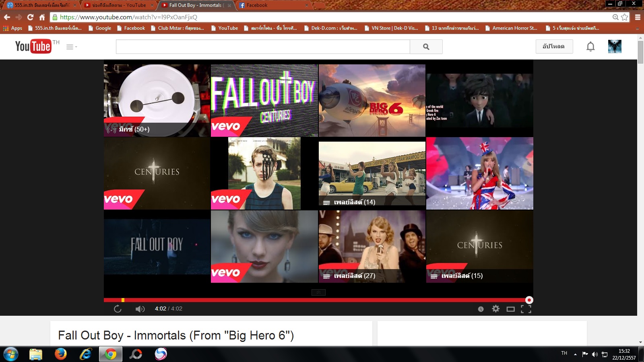
Task: Click the page vertical scrollbar
Action: point(640,52)
